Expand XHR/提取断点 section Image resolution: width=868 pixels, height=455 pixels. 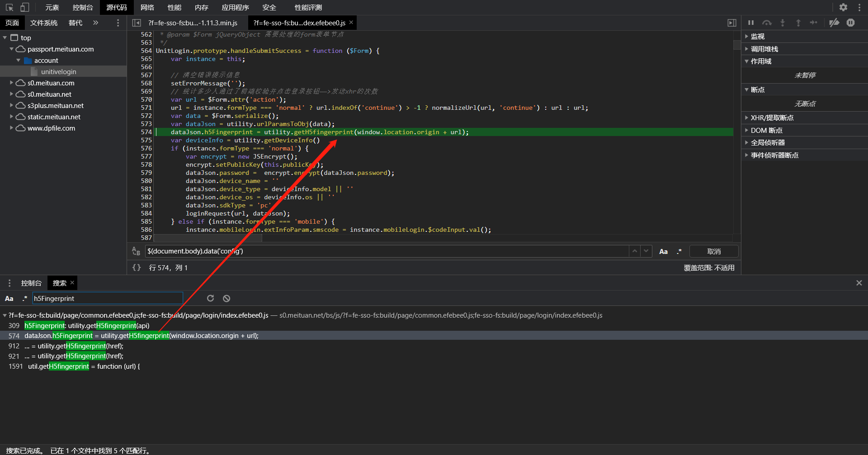(x=805, y=118)
